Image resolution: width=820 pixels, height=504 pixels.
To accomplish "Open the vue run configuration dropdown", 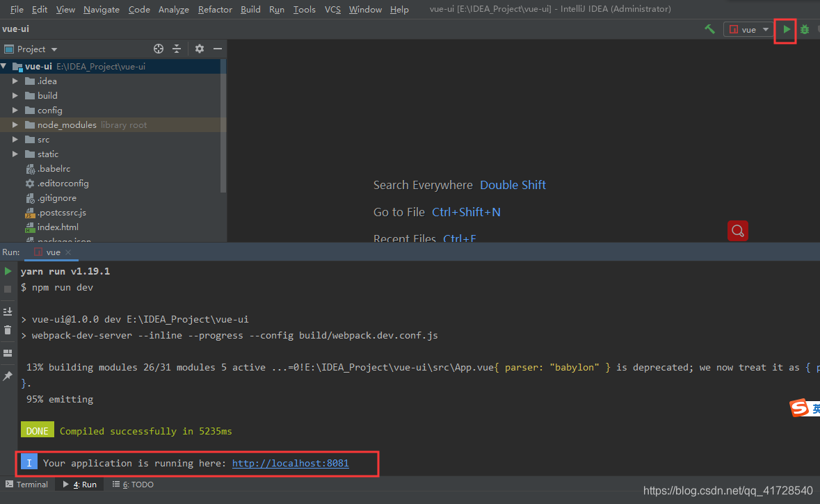I will [x=749, y=29].
